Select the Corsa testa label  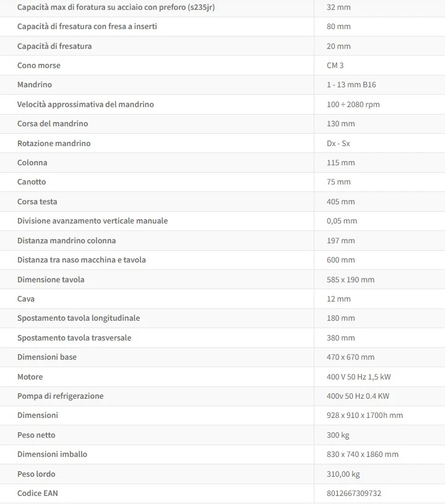coord(37,201)
